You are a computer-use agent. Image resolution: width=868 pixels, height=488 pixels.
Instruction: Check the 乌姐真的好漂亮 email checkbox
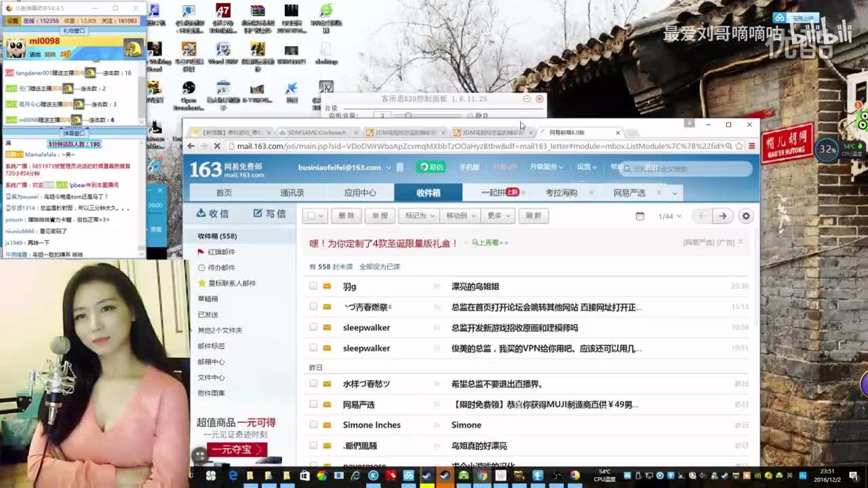(x=313, y=445)
